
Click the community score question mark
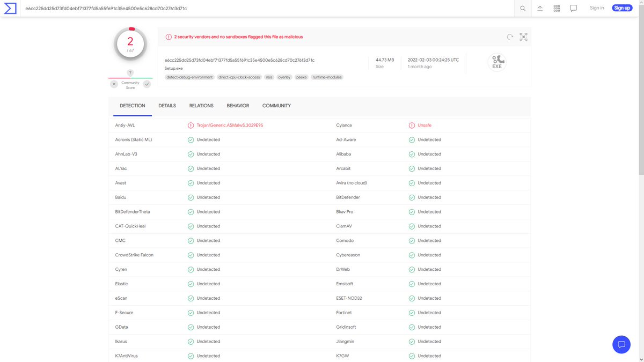pyautogui.click(x=130, y=72)
